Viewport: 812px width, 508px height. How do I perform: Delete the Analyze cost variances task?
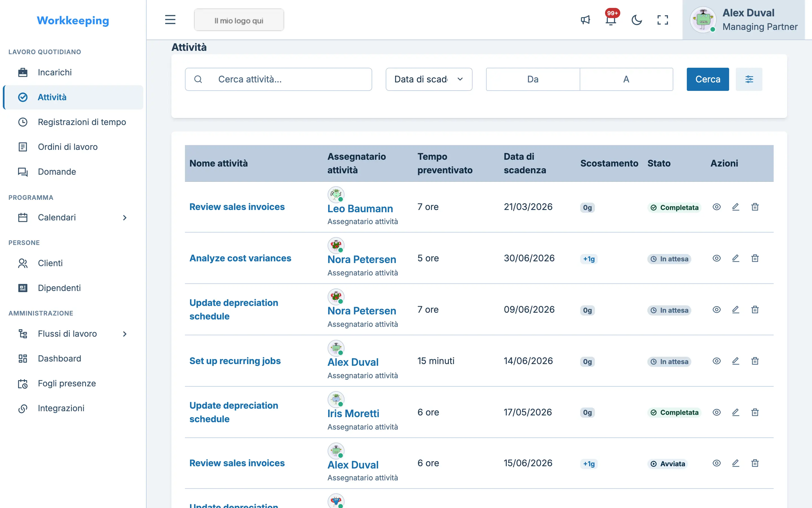(x=755, y=258)
